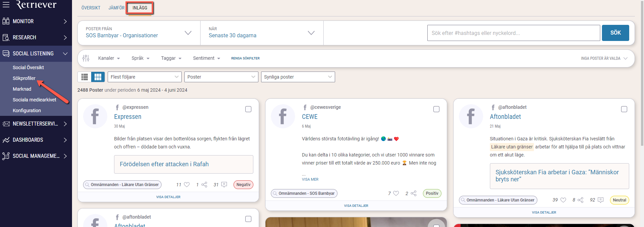Click search icon in CEWE's Omnämnanden tag
This screenshot has width=644, height=227.
pyautogui.click(x=275, y=193)
